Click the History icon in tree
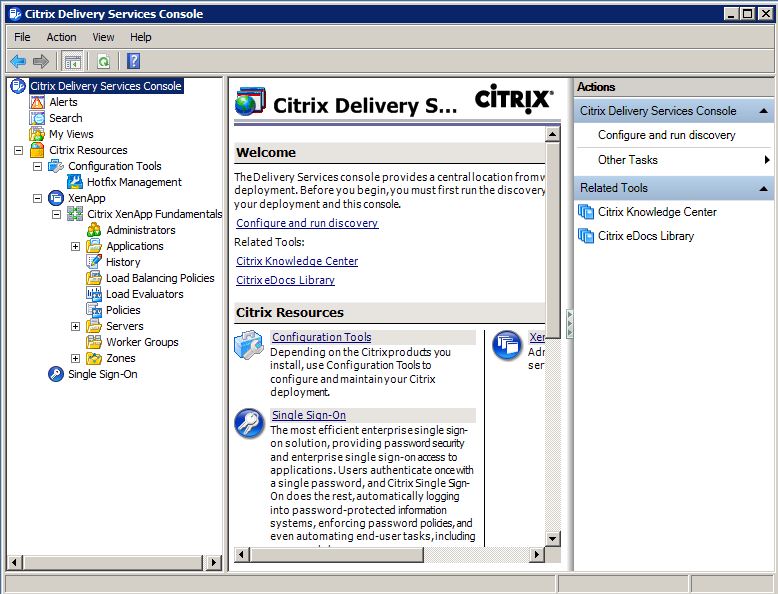 pyautogui.click(x=94, y=262)
